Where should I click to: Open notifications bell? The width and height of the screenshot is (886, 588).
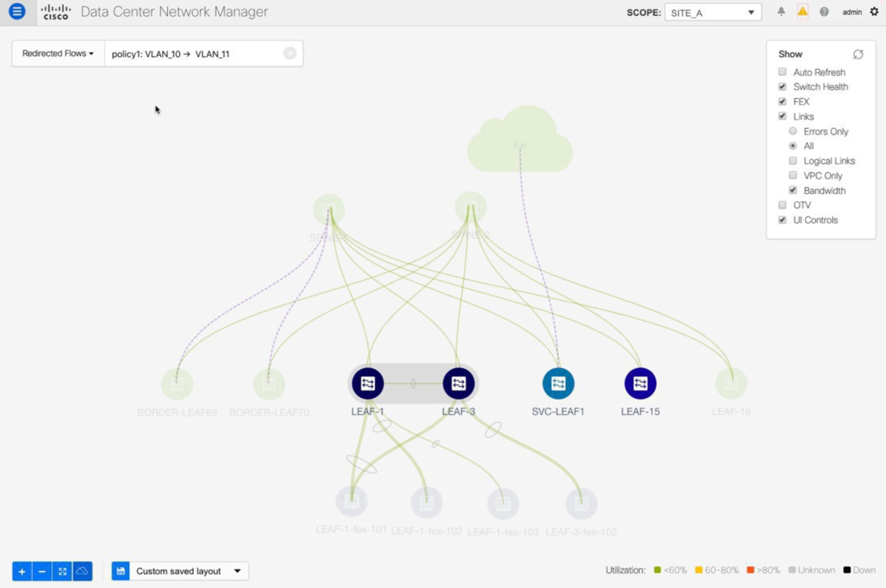point(781,11)
